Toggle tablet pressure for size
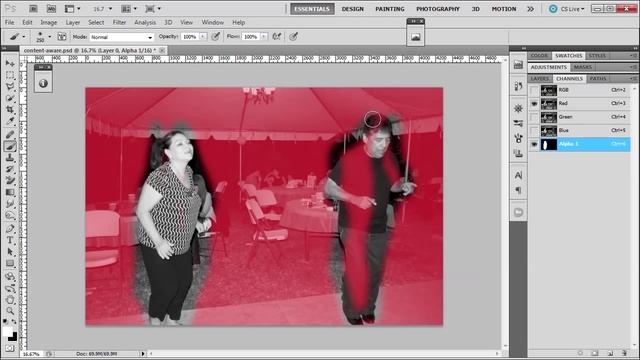Image resolution: width=640 pixels, height=360 pixels. coord(293,37)
